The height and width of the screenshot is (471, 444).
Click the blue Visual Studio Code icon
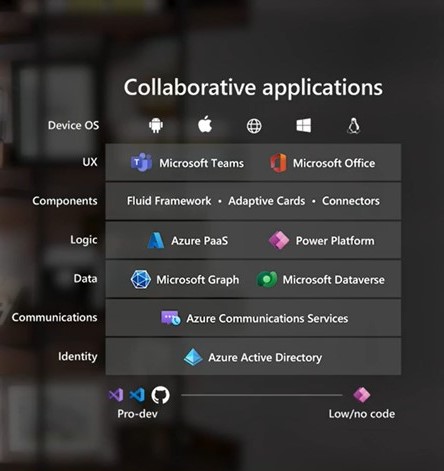[x=137, y=395]
